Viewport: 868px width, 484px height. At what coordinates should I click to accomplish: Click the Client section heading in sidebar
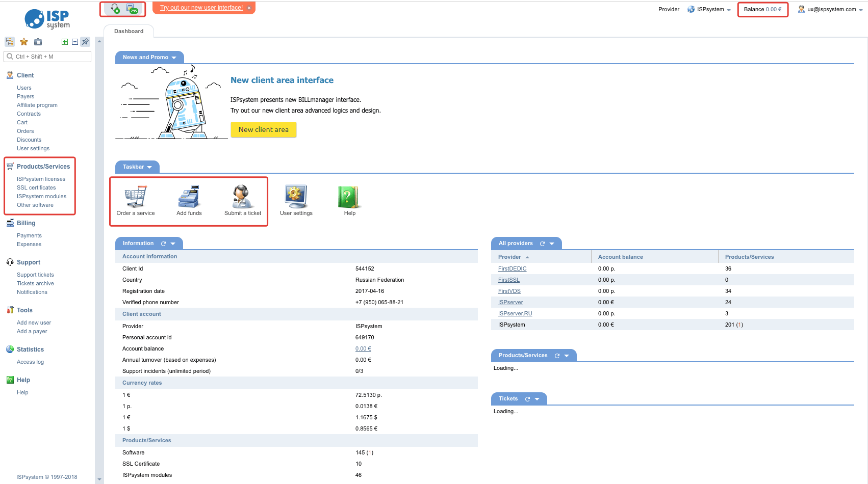tap(25, 75)
